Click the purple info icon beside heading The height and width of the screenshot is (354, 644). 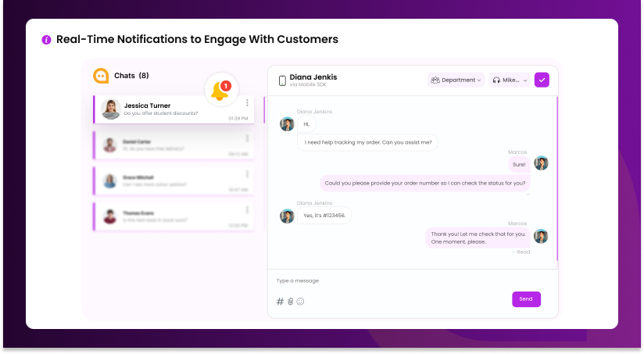(46, 40)
